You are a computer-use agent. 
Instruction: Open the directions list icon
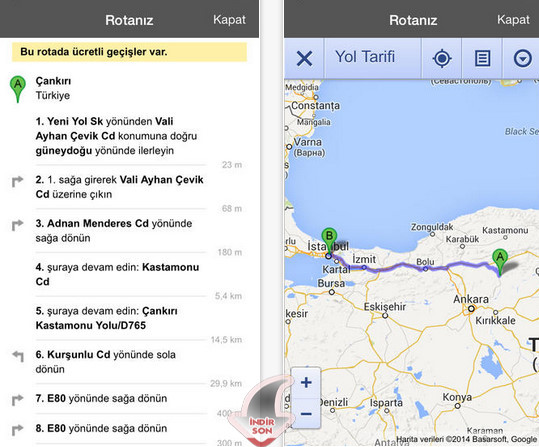(482, 58)
